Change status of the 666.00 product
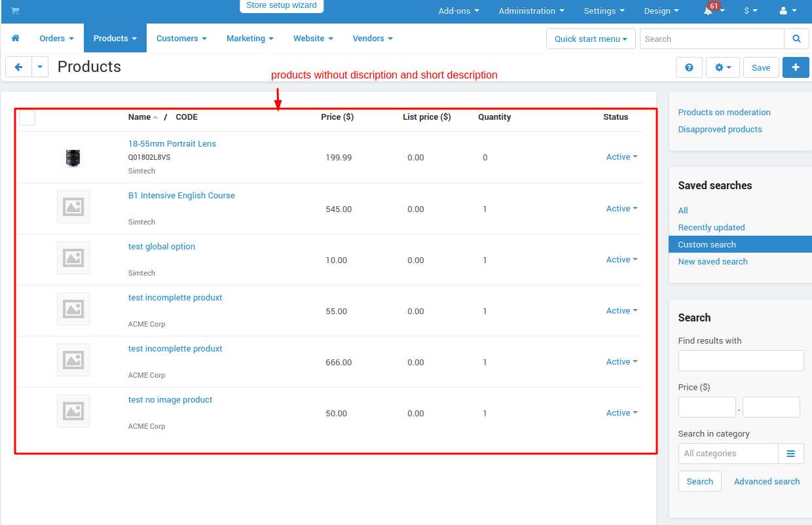Screen dimensions: 812x525 [x=621, y=362]
